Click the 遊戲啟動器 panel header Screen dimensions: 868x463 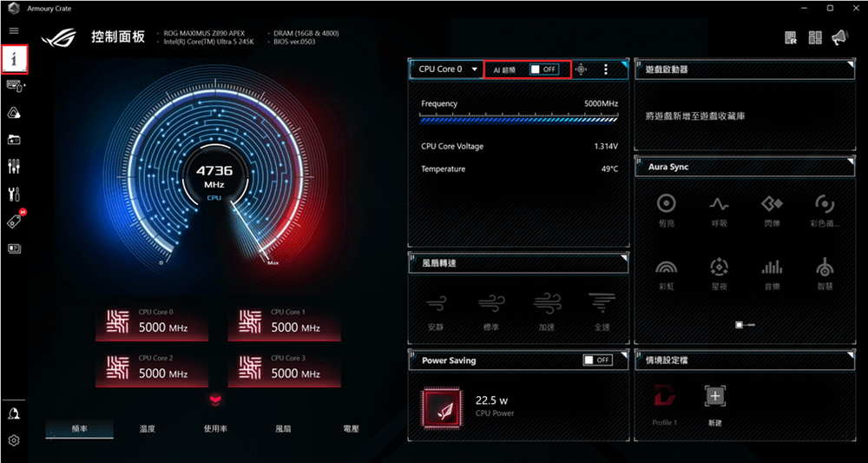pyautogui.click(x=745, y=69)
